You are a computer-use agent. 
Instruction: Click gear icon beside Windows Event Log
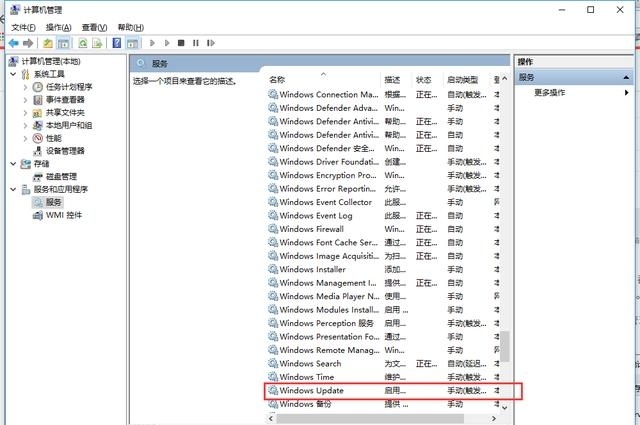[x=273, y=215]
